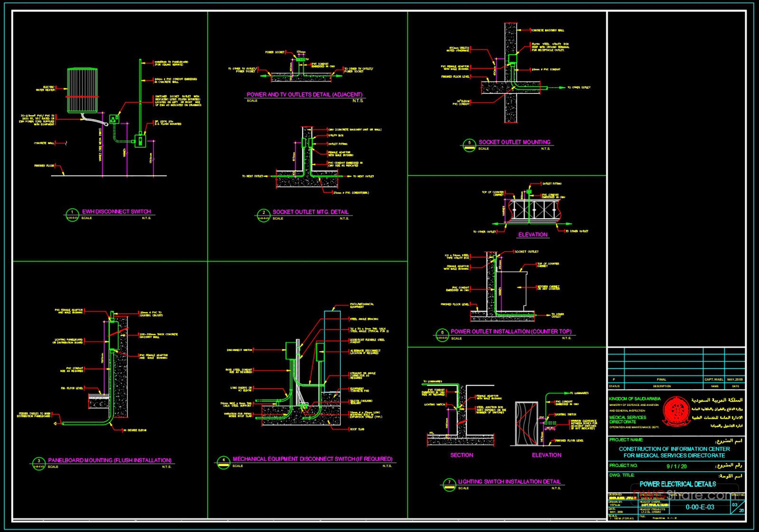The image size is (759, 532).
Task: Click the "ELEVATION" label in lighting switch detail
Action: [546, 455]
